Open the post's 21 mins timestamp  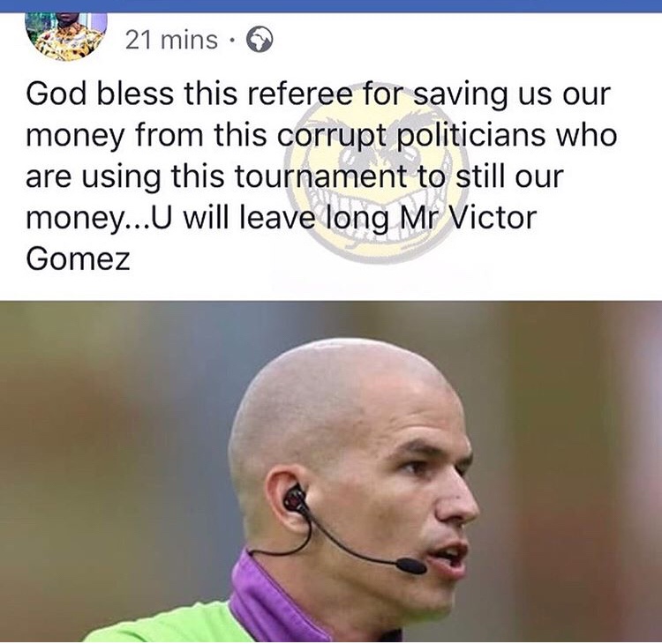click(171, 40)
